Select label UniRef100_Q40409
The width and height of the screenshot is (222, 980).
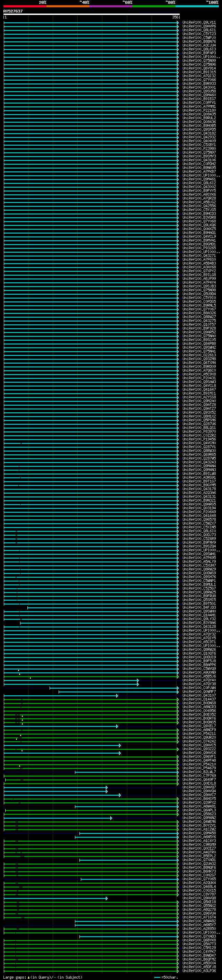pos(199,141)
